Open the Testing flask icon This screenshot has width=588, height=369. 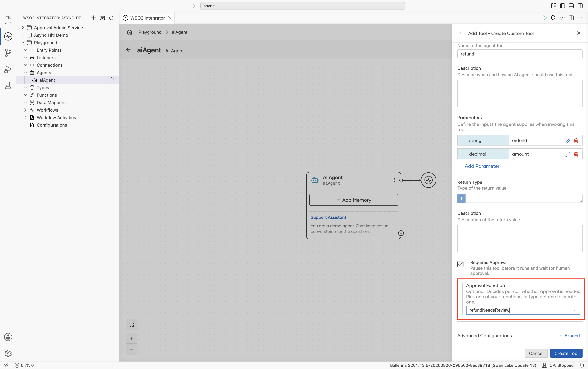coord(8,85)
